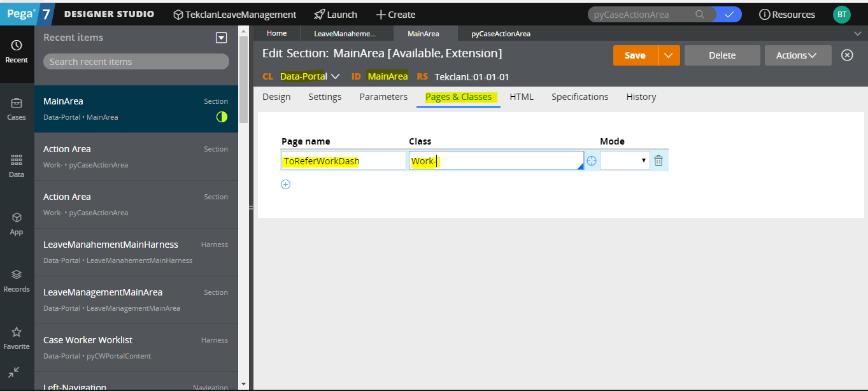868x391 pixels.
Task: Click the MainArea checked-out status icon
Action: point(222,117)
